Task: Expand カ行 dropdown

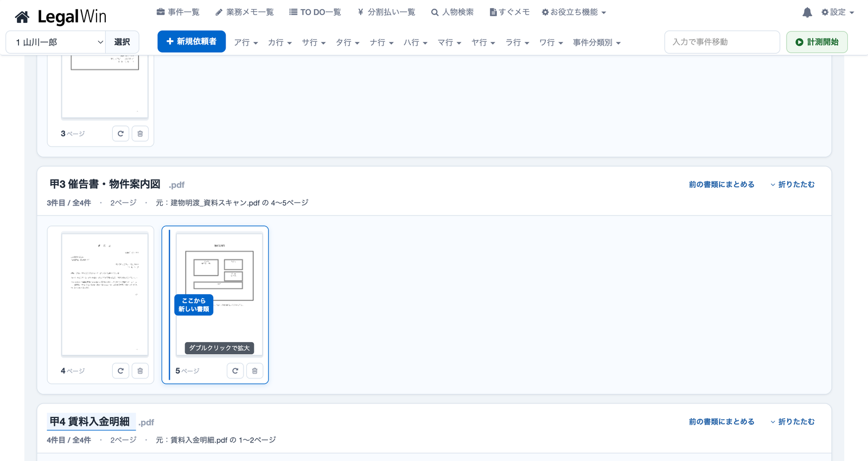Action: click(x=280, y=42)
